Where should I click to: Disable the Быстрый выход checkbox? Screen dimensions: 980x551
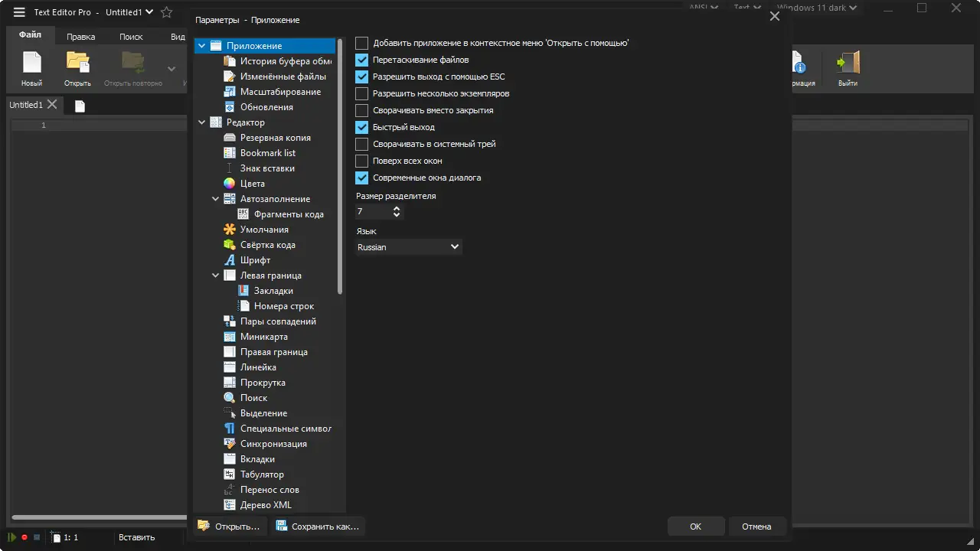click(361, 127)
